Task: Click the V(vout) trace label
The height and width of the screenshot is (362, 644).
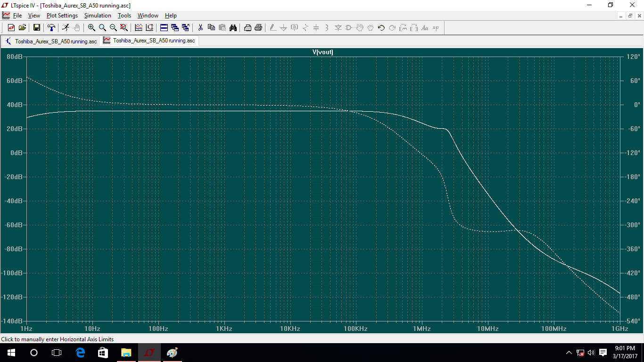Action: 323,52
